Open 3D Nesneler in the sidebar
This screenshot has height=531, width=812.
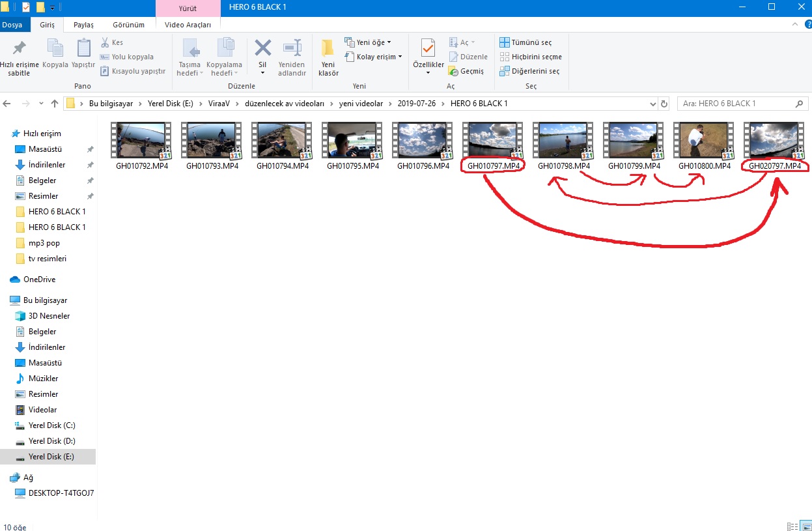[x=49, y=316]
